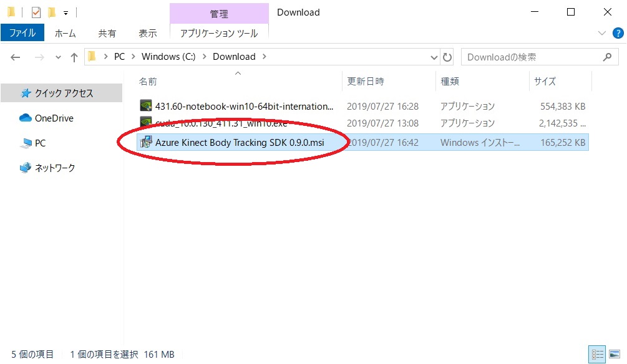
Task: Sort by the 更新日時 column header
Action: (x=366, y=82)
